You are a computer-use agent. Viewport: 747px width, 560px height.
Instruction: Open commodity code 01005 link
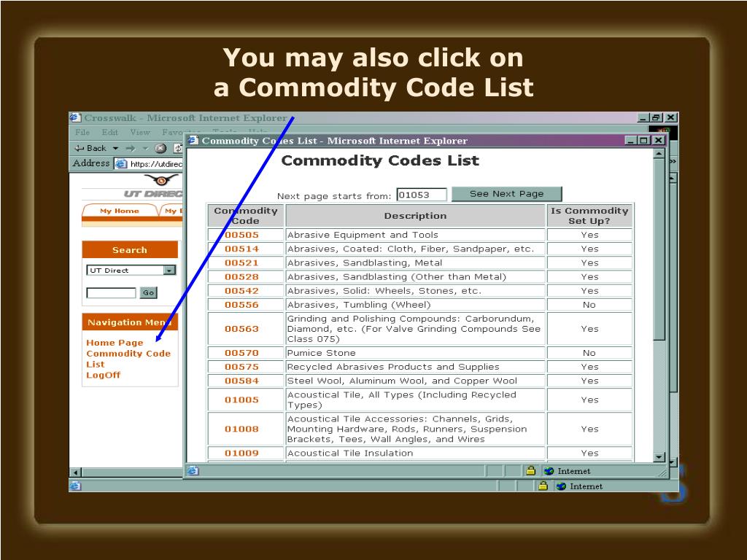pyautogui.click(x=241, y=400)
